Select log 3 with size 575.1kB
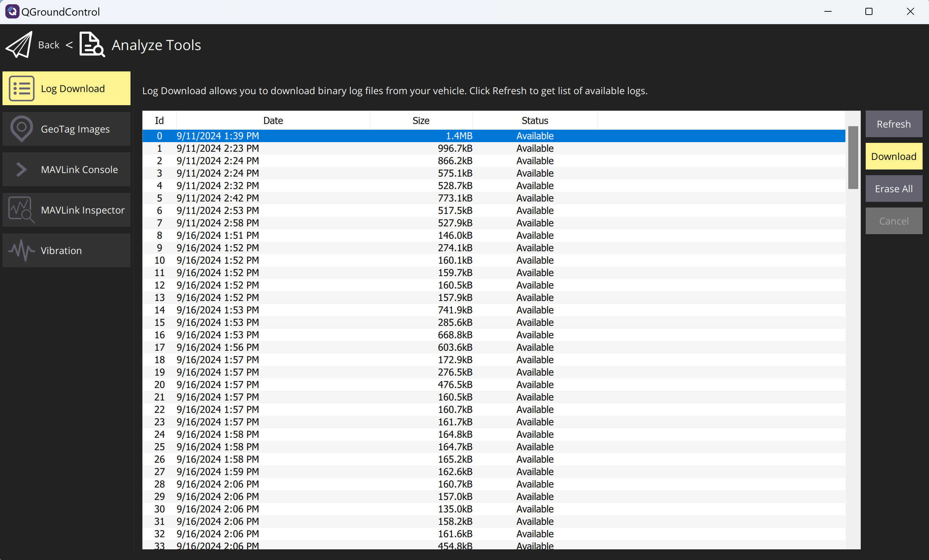 (493, 173)
